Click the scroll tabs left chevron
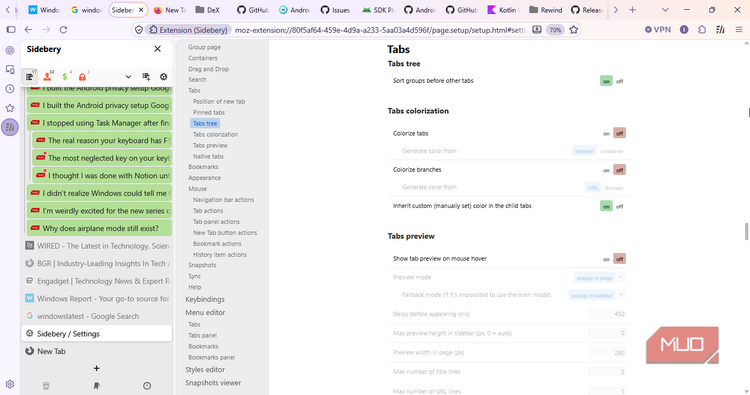Viewport: 750px width, 395px height. (8, 10)
